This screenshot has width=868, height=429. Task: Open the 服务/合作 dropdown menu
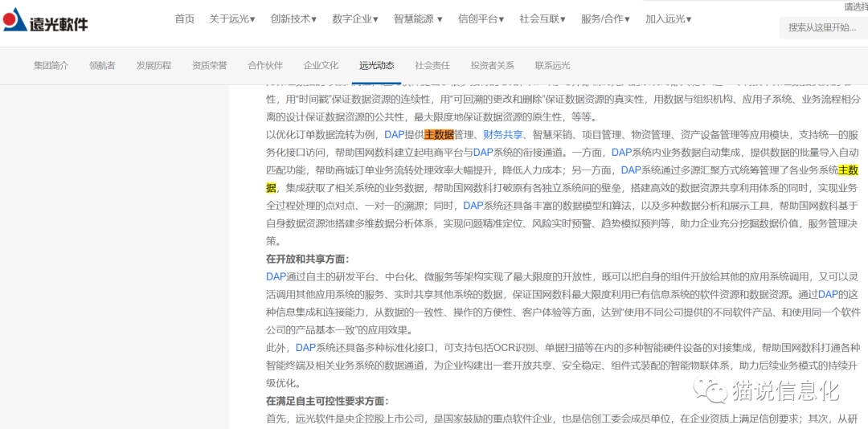click(x=604, y=19)
